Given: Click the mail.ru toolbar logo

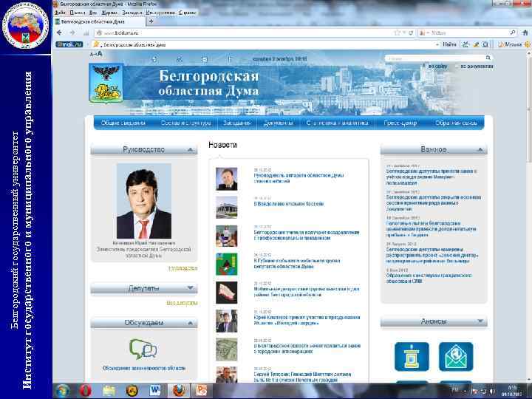Looking at the screenshot, I should 69,44.
